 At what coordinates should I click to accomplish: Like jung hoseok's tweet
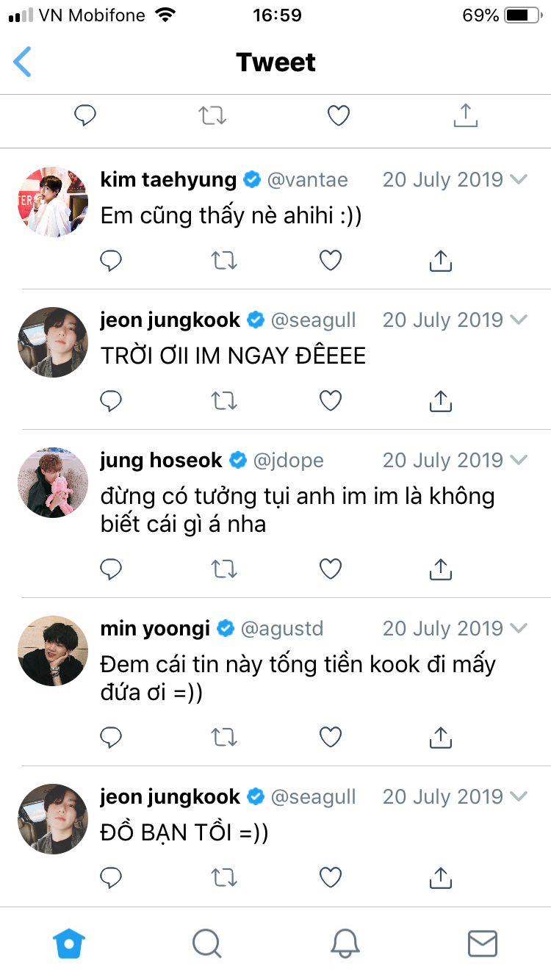point(331,569)
